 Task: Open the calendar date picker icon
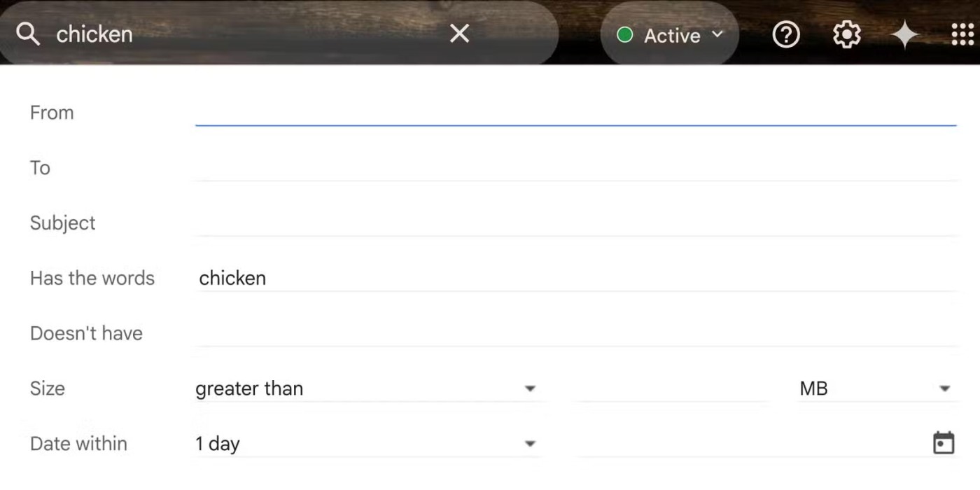coord(944,443)
